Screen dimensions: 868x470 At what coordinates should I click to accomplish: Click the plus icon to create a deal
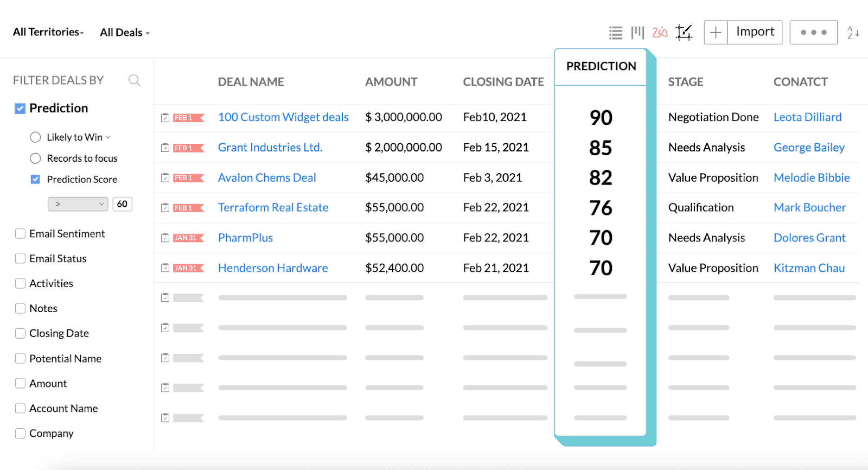[715, 32]
